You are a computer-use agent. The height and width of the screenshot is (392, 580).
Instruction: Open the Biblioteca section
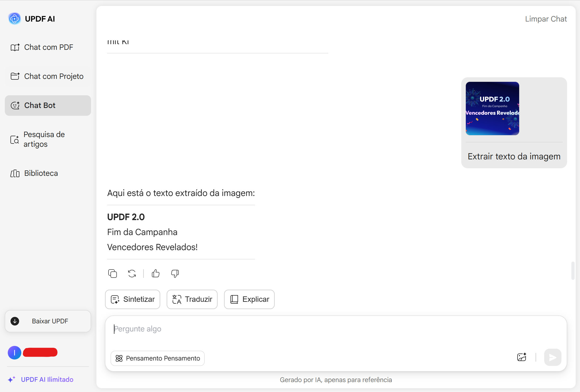48,173
